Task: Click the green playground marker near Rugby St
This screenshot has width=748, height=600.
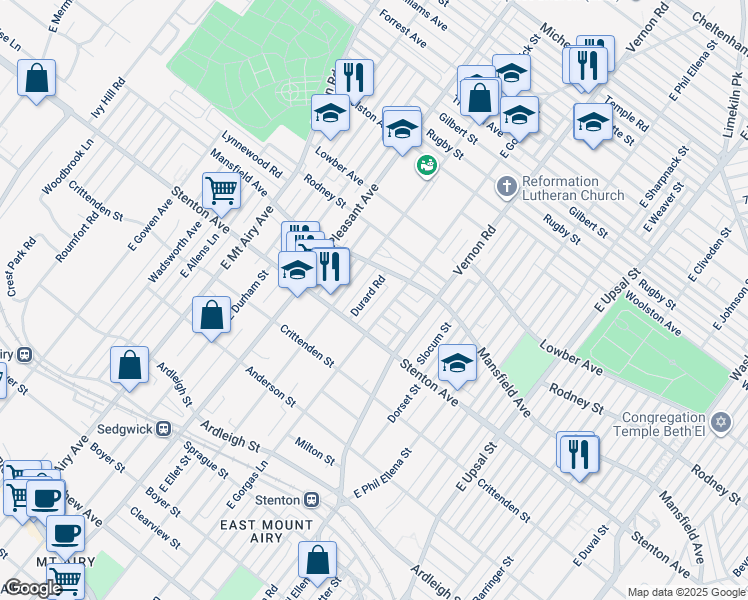Action: (x=427, y=165)
